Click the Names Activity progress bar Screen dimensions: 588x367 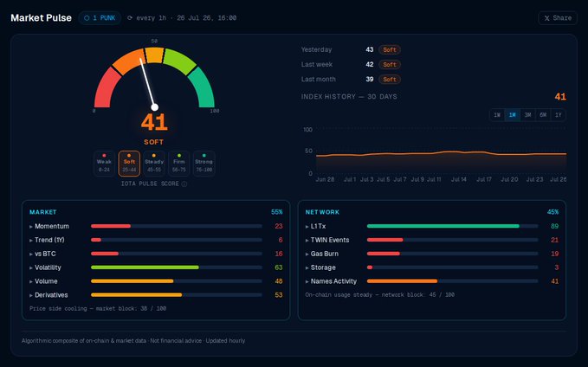tap(453, 281)
